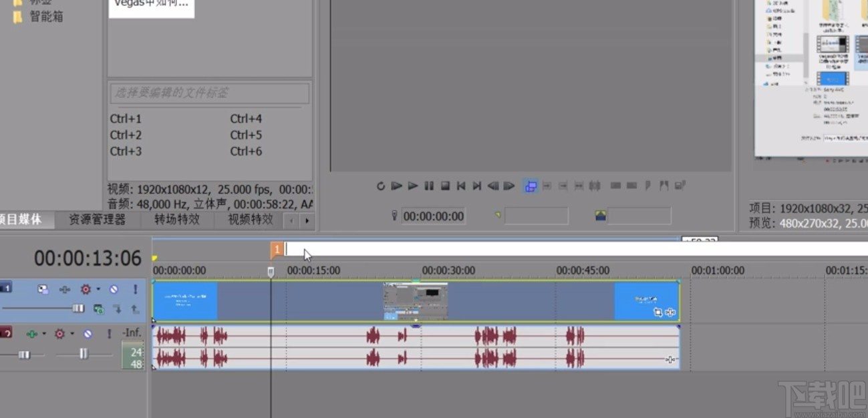Switch to the 资源管理器 tab
The image size is (868, 418).
pyautogui.click(x=98, y=219)
